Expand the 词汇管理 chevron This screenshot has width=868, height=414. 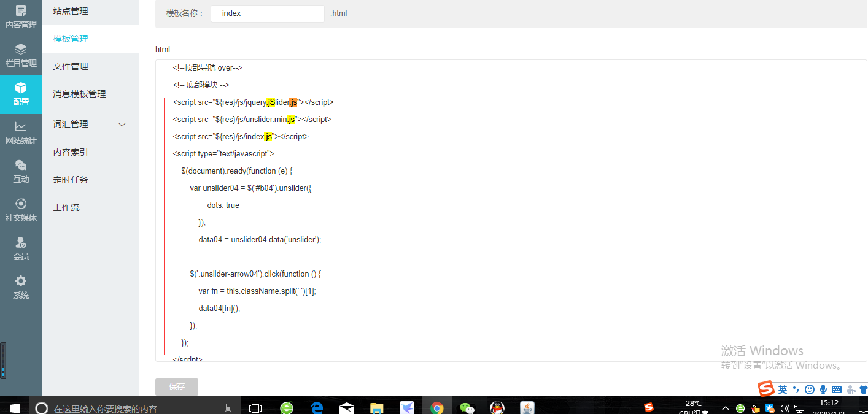click(x=122, y=125)
